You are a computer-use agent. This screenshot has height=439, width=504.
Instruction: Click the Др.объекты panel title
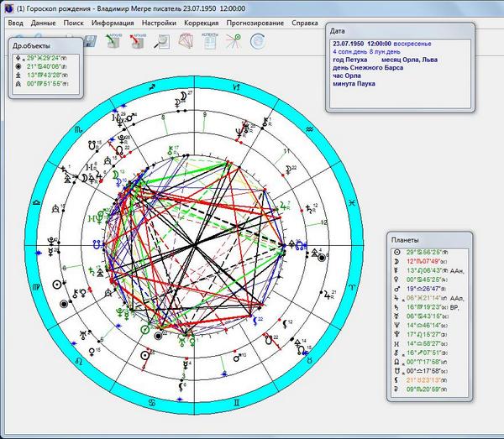click(31, 46)
